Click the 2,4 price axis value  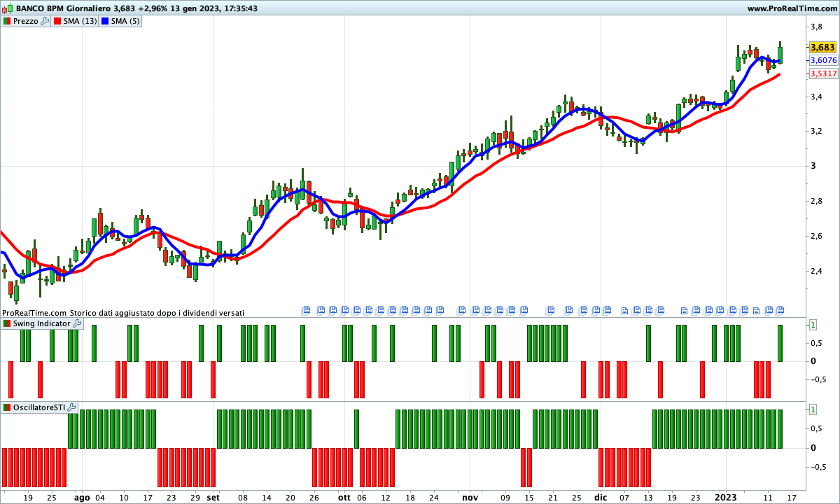click(816, 272)
